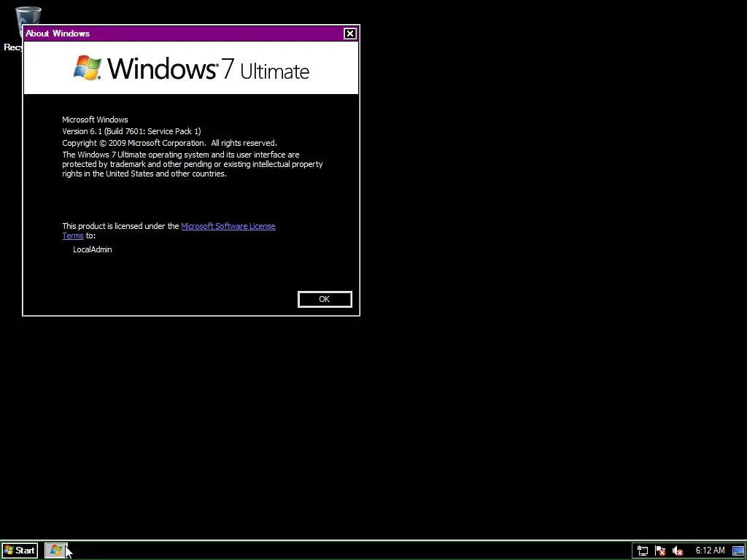The image size is (747, 560).
Task: Click the muted volume speaker icon
Action: pyautogui.click(x=678, y=551)
